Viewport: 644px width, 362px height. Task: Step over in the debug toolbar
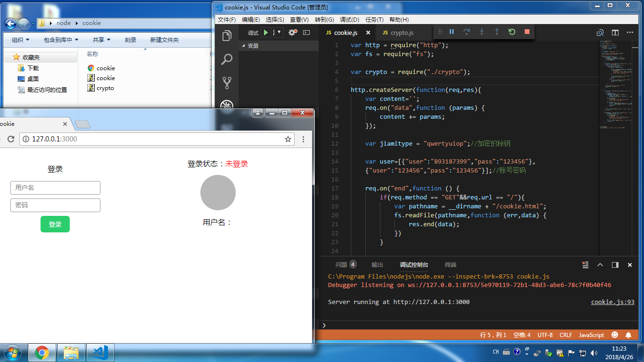coord(467,32)
